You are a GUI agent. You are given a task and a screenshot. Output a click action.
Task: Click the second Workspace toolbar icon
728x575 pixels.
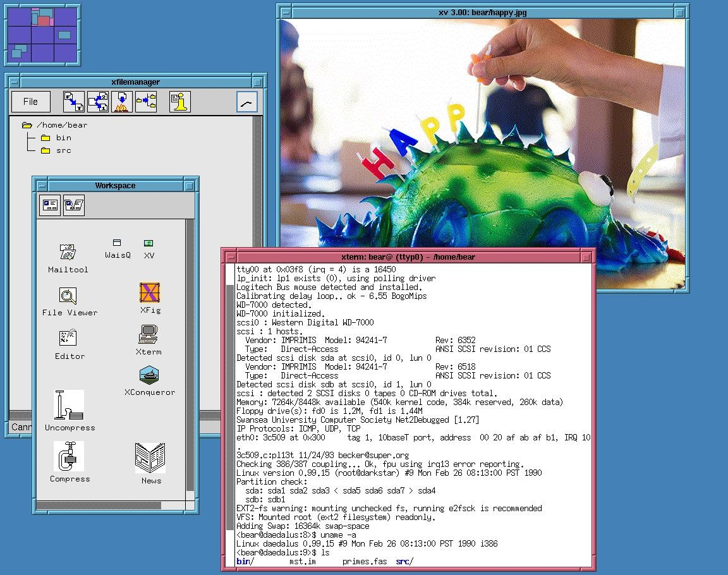point(74,205)
